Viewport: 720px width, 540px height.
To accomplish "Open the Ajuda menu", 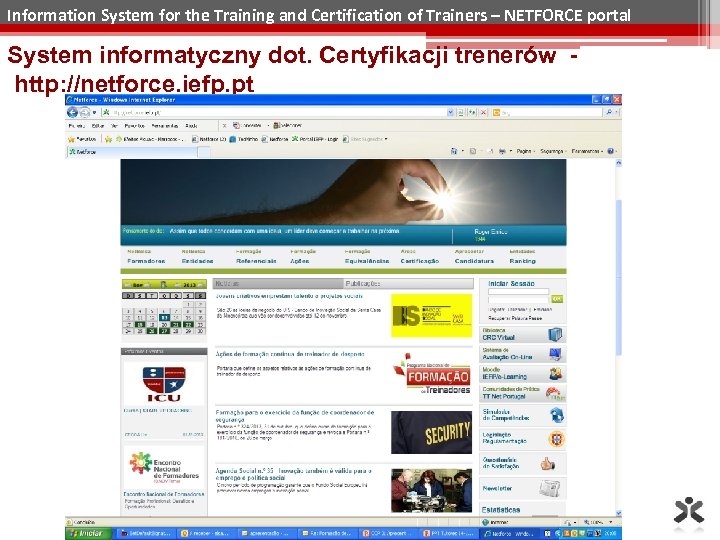I will click(x=191, y=125).
